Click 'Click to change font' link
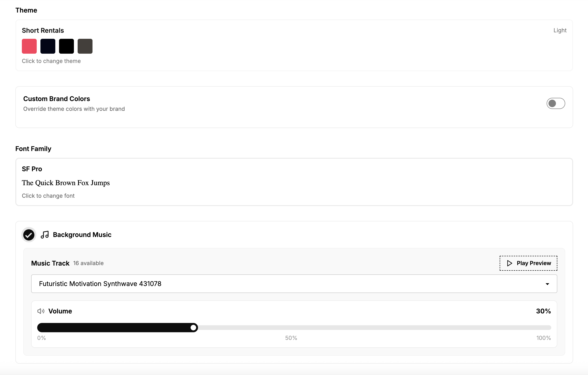The width and height of the screenshot is (588, 375). coord(48,196)
